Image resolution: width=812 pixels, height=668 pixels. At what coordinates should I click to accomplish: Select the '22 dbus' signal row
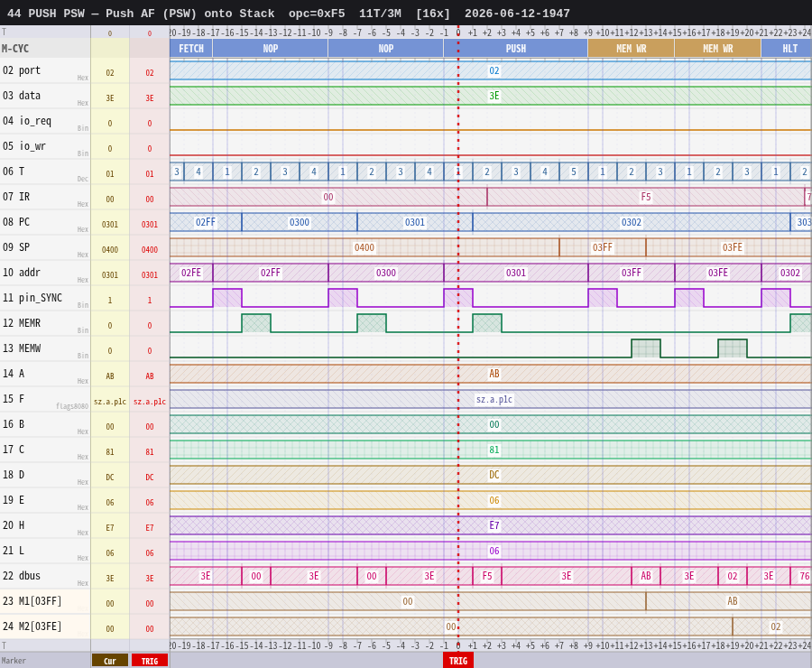click(x=406, y=576)
